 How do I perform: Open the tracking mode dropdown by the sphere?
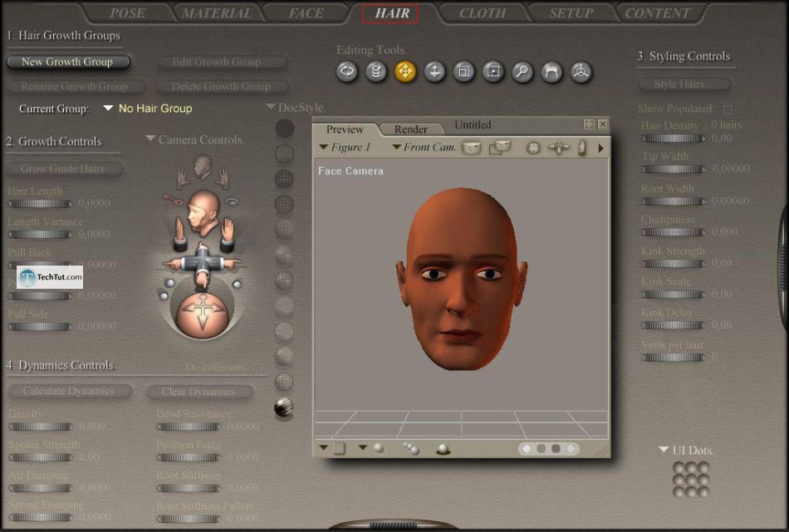pos(362,447)
